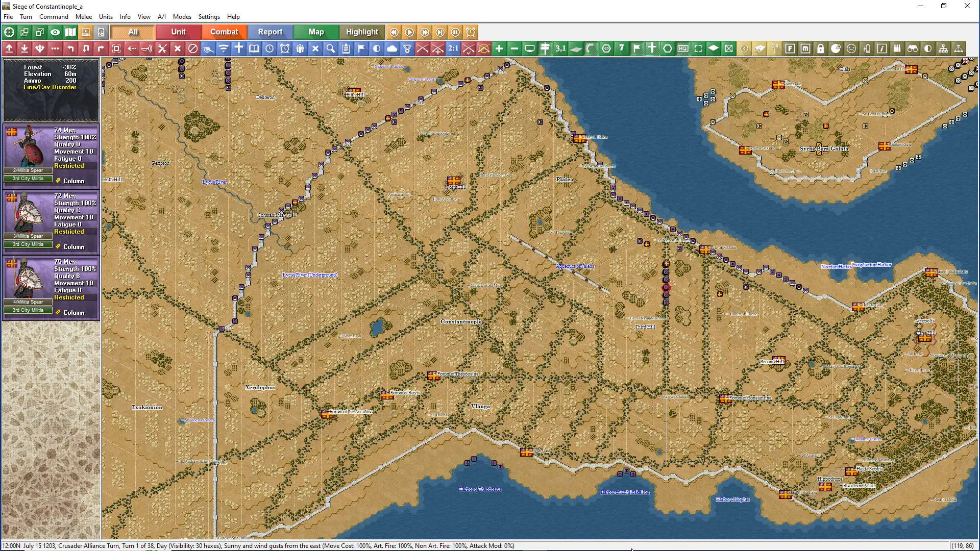Select the Zoom Out map tool
This screenshot has width=980, height=551.
pos(514,48)
